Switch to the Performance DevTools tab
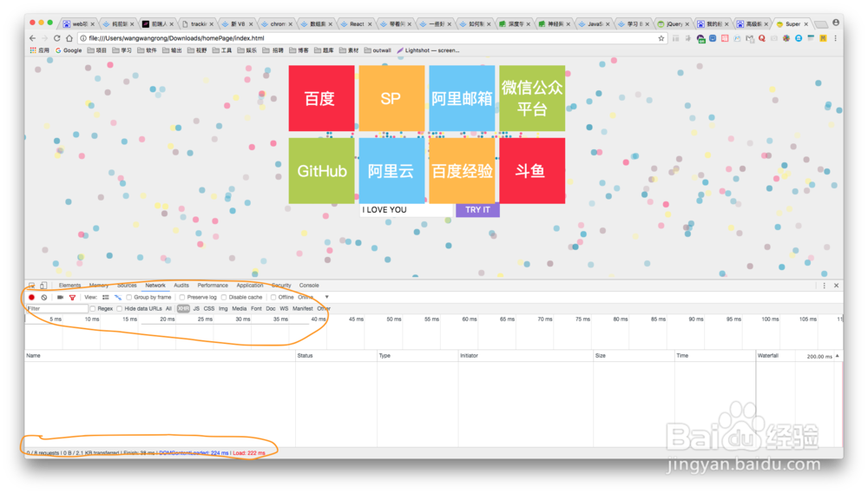The height and width of the screenshot is (494, 868). tap(213, 286)
